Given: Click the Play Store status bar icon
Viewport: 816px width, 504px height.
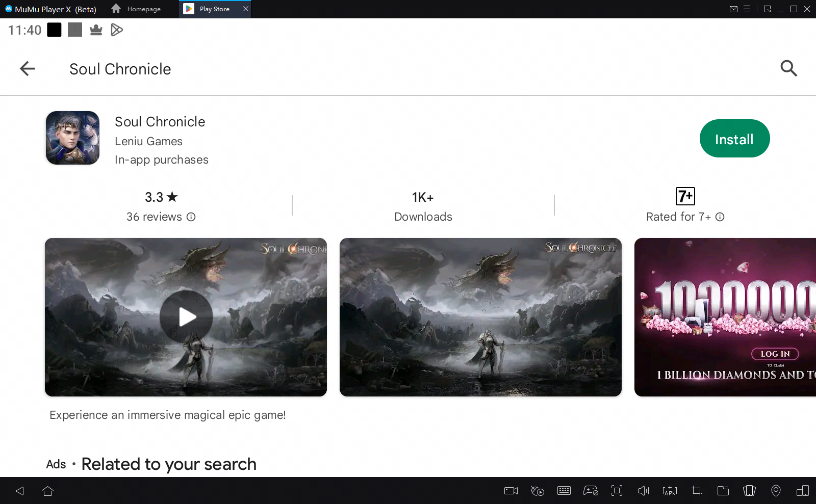Looking at the screenshot, I should click(x=117, y=30).
